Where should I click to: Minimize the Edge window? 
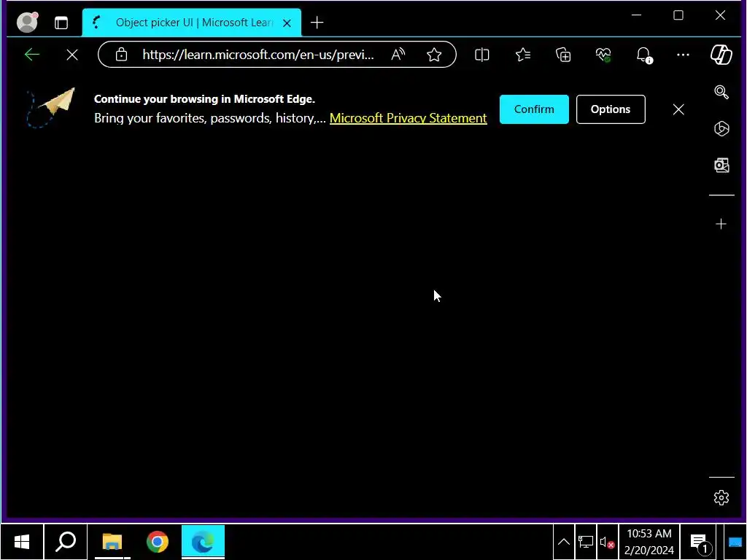[x=636, y=15]
